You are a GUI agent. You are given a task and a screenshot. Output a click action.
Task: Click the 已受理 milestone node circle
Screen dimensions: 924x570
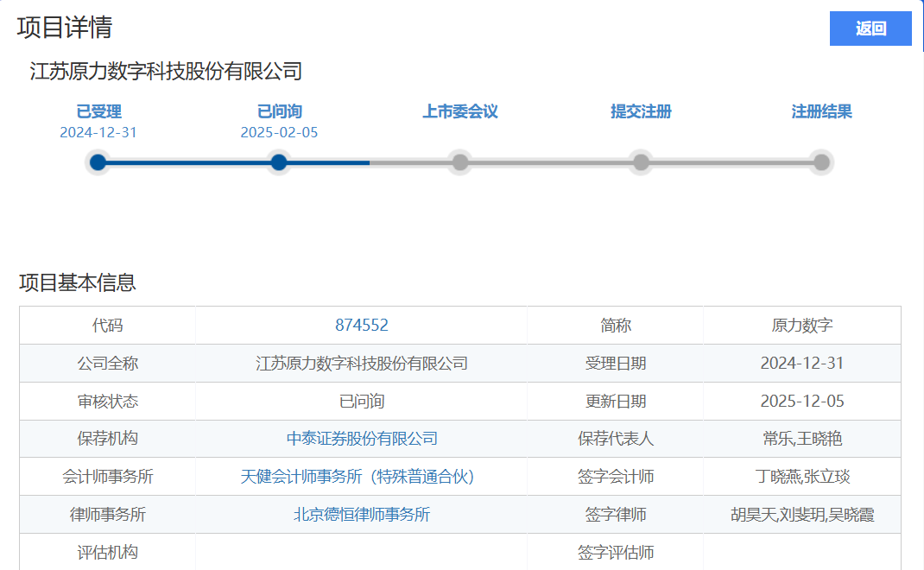point(98,161)
